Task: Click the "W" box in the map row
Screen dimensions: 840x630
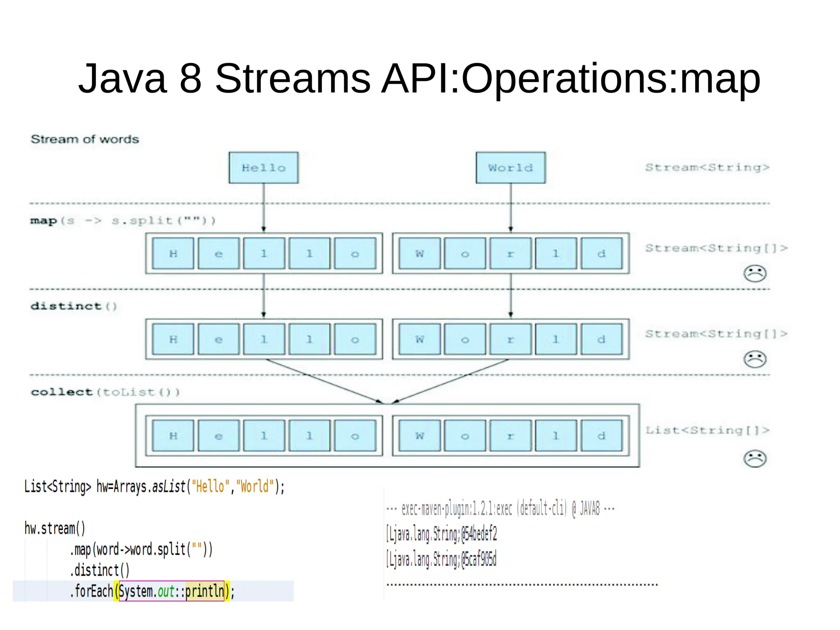Action: tap(420, 253)
